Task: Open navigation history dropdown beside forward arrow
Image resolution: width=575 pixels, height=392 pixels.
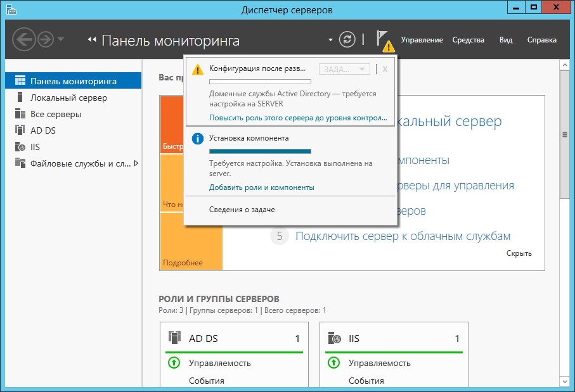Action: click(x=61, y=39)
